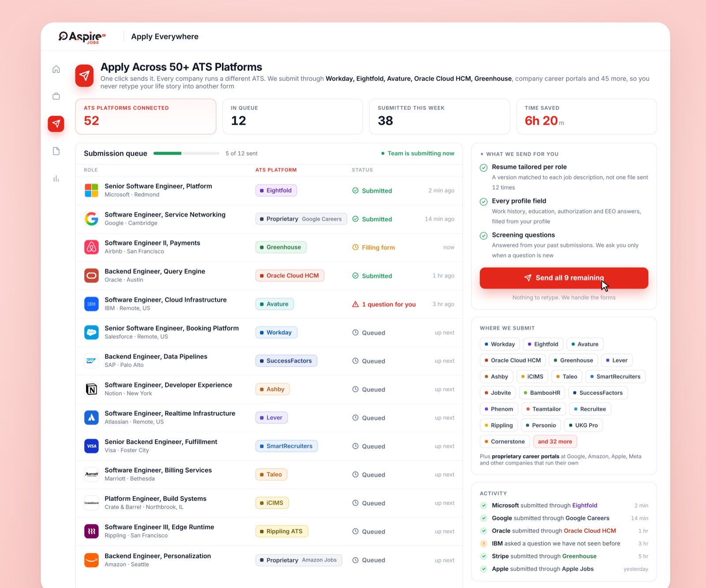Select the Jobvite platform chip

tap(498, 393)
